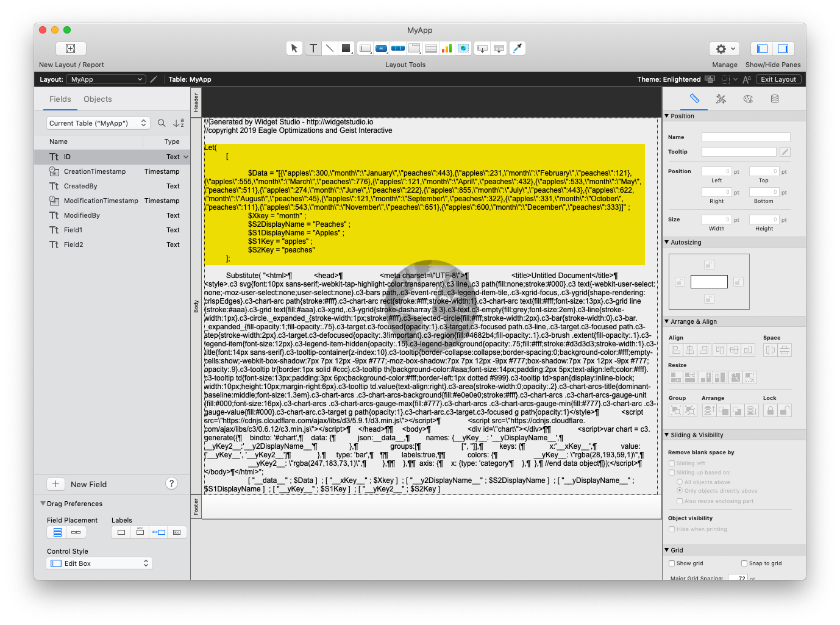
Task: Open the Layout MyApp dropdown
Action: (107, 79)
